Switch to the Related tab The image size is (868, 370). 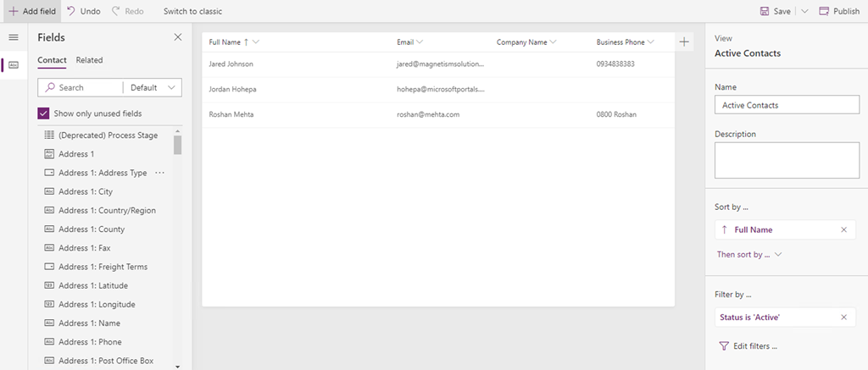click(89, 60)
